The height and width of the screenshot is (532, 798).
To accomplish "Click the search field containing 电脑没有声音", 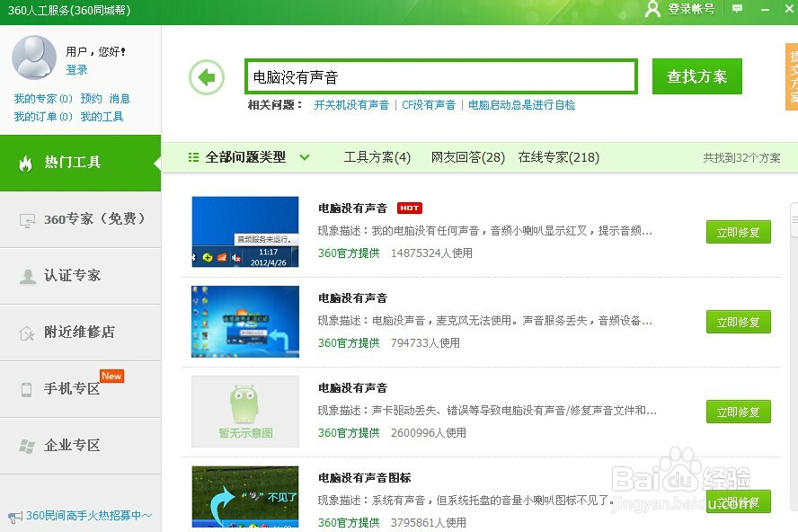I will 440,77.
